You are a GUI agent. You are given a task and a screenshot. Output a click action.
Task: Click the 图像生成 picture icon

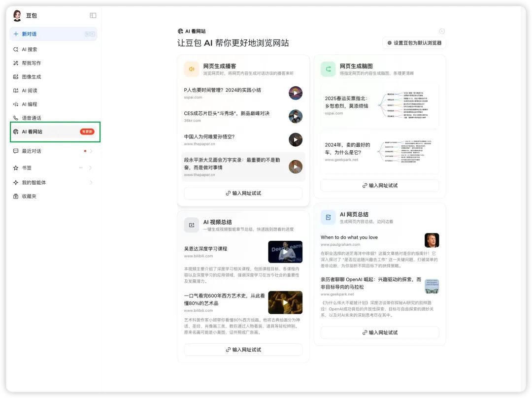(16, 77)
